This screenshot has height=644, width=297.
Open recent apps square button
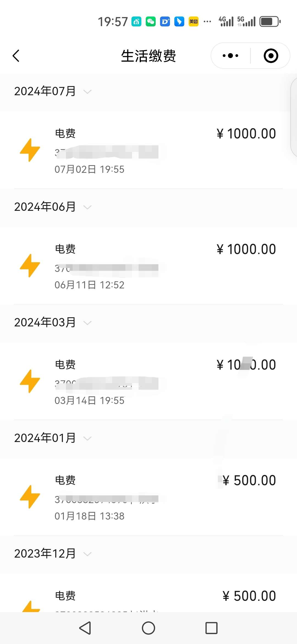[211, 628]
